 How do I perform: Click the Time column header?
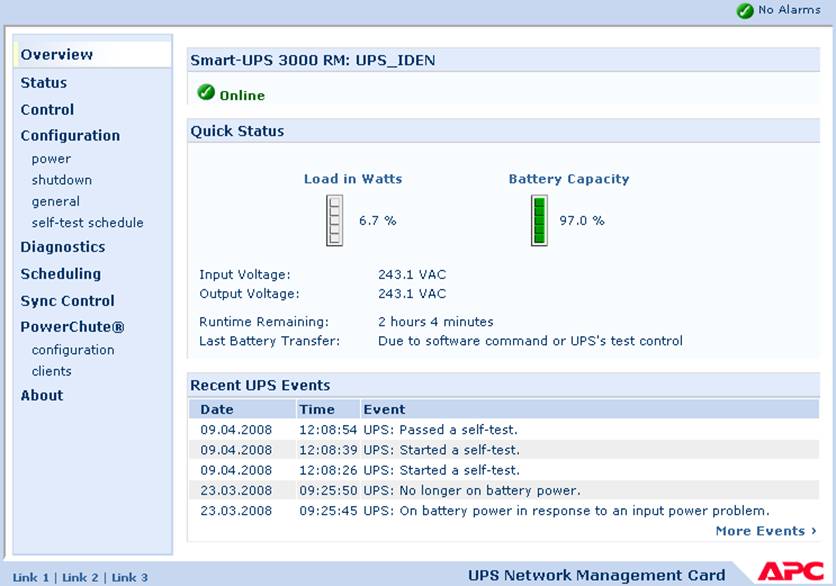317,410
